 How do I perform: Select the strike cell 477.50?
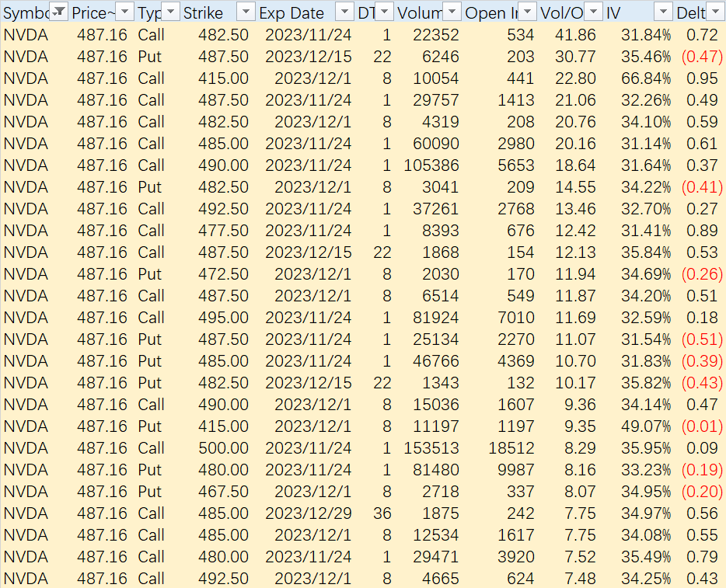[224, 231]
